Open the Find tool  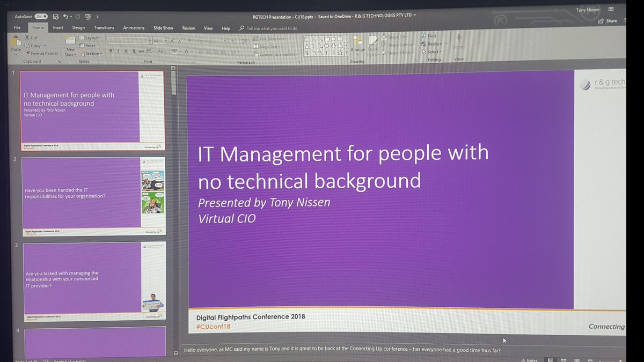pyautogui.click(x=429, y=35)
